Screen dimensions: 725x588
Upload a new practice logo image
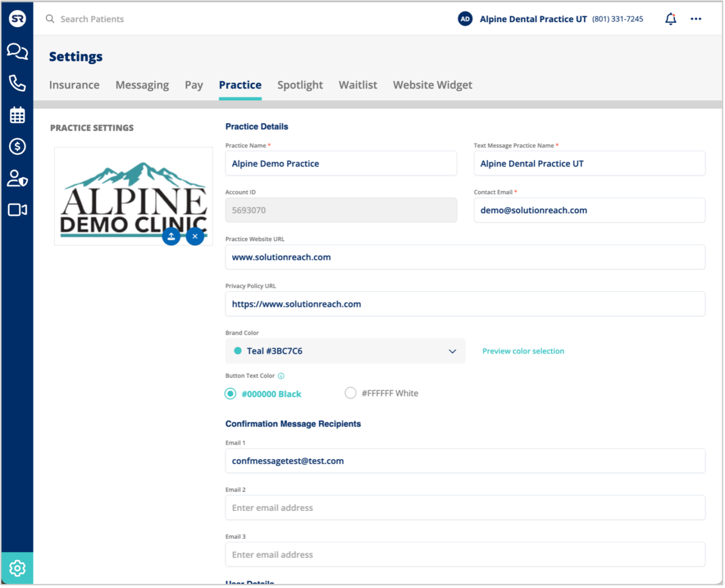coord(171,236)
